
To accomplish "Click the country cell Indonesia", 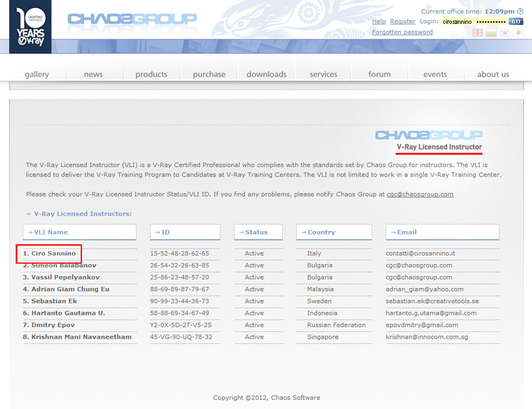I will [x=322, y=313].
